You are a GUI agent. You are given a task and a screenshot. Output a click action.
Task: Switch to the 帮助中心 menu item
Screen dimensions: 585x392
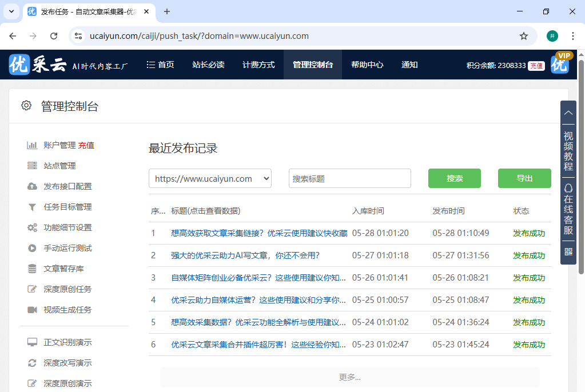point(367,65)
